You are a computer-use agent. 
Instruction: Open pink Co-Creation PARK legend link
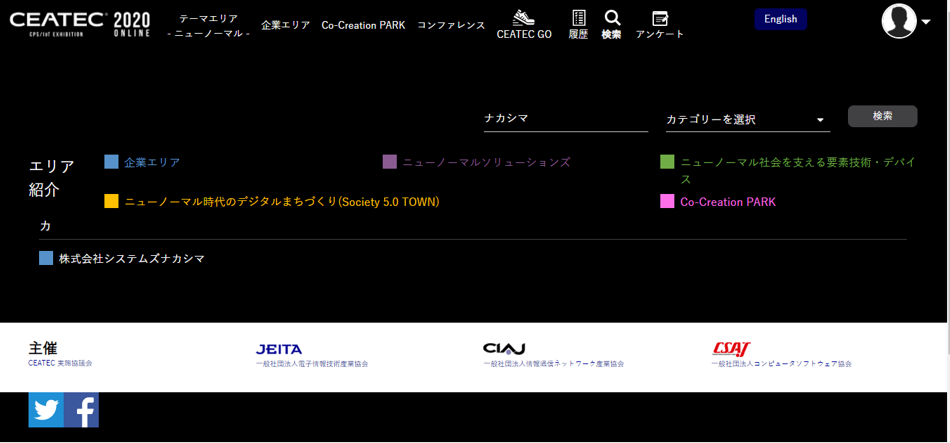(x=728, y=202)
